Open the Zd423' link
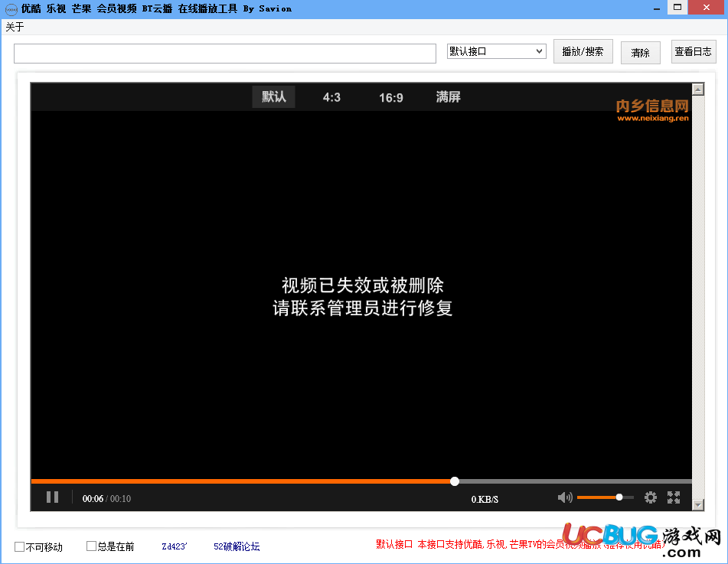 pos(174,546)
